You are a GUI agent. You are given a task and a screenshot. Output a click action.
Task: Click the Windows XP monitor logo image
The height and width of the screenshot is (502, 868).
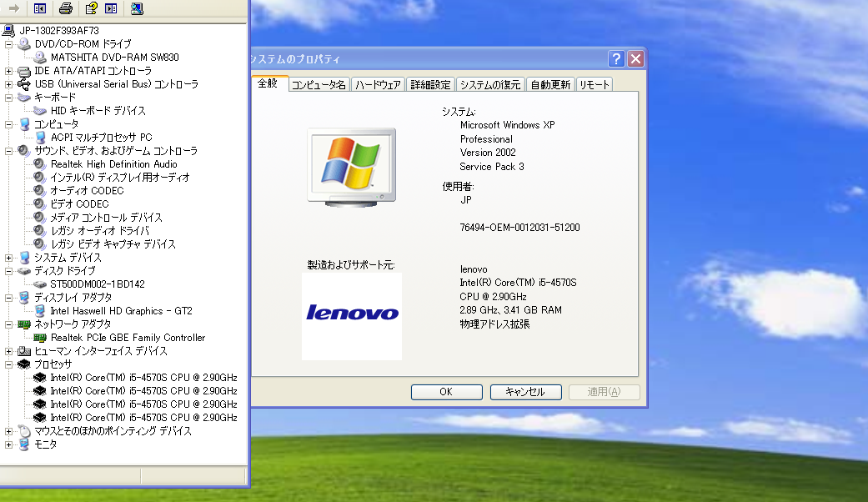(352, 168)
